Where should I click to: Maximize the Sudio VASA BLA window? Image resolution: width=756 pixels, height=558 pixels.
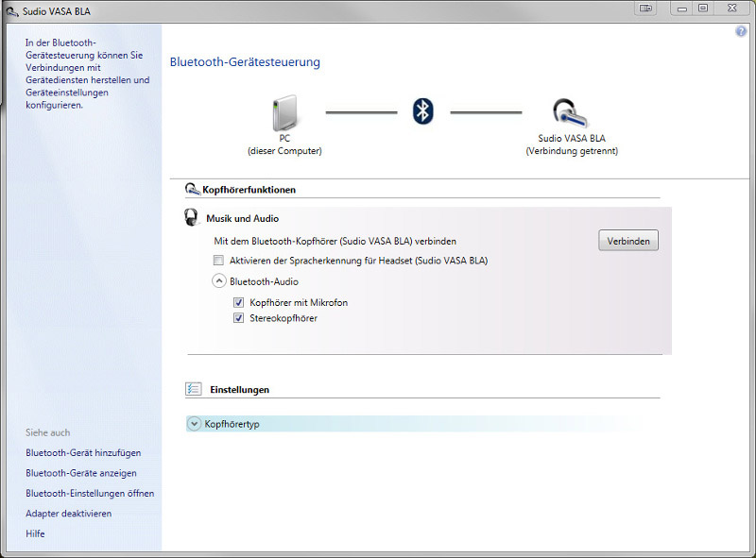click(703, 8)
